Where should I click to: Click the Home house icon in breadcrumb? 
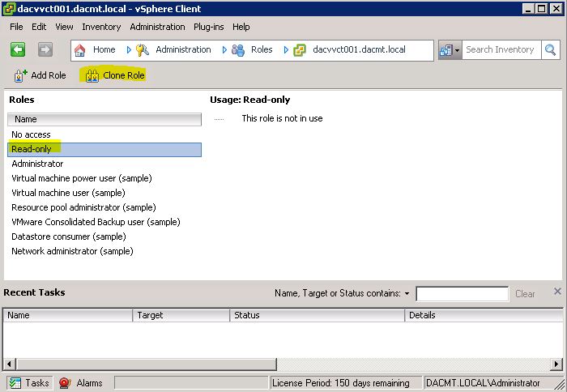coord(80,50)
